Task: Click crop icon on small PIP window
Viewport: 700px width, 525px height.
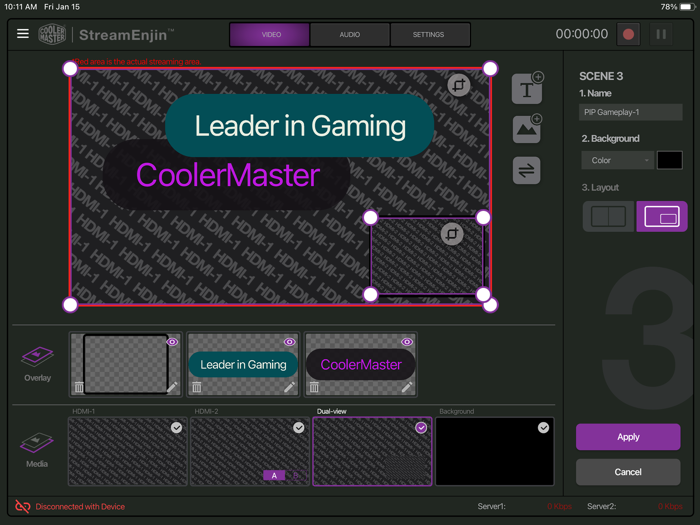Action: (x=452, y=233)
